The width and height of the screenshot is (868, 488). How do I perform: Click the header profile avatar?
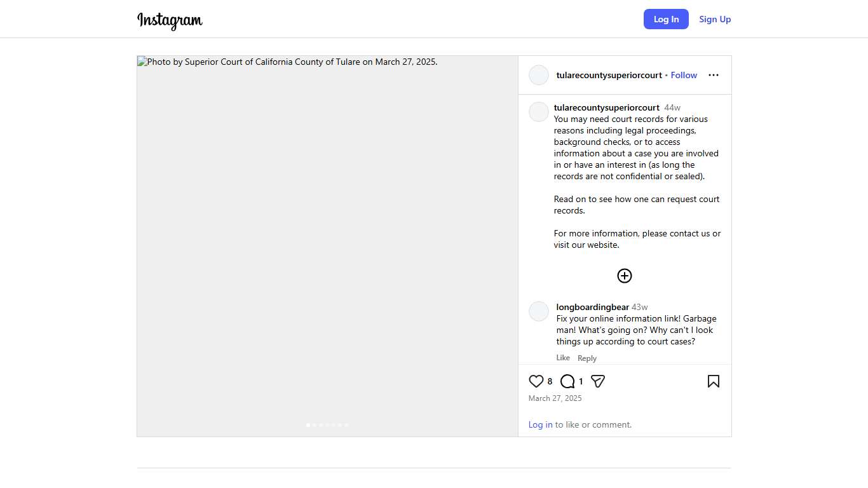coord(539,75)
